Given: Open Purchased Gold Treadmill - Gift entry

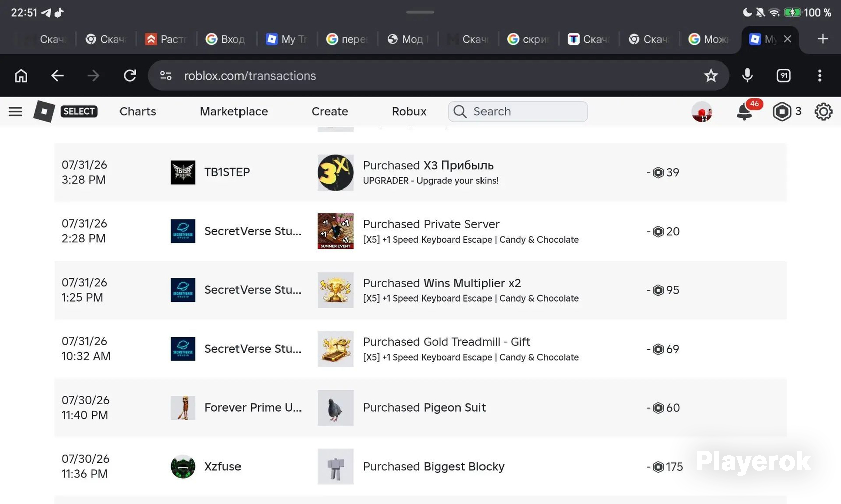Looking at the screenshot, I should click(446, 342).
